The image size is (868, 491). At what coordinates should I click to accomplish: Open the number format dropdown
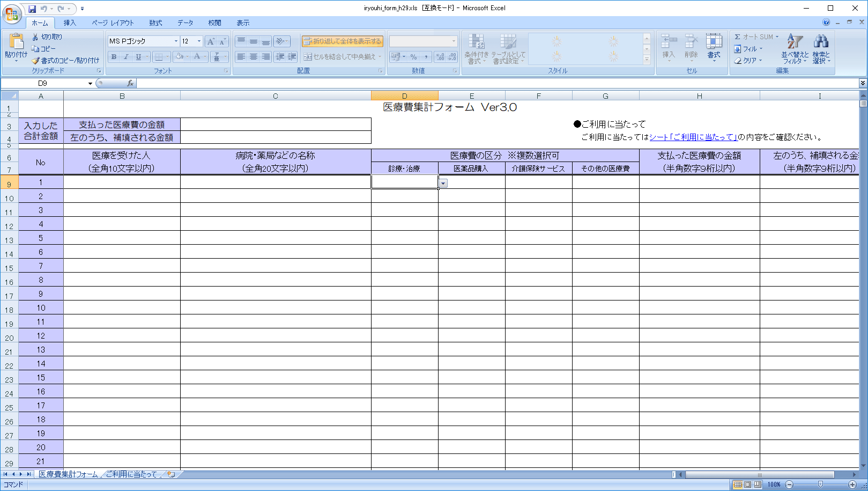tap(454, 41)
